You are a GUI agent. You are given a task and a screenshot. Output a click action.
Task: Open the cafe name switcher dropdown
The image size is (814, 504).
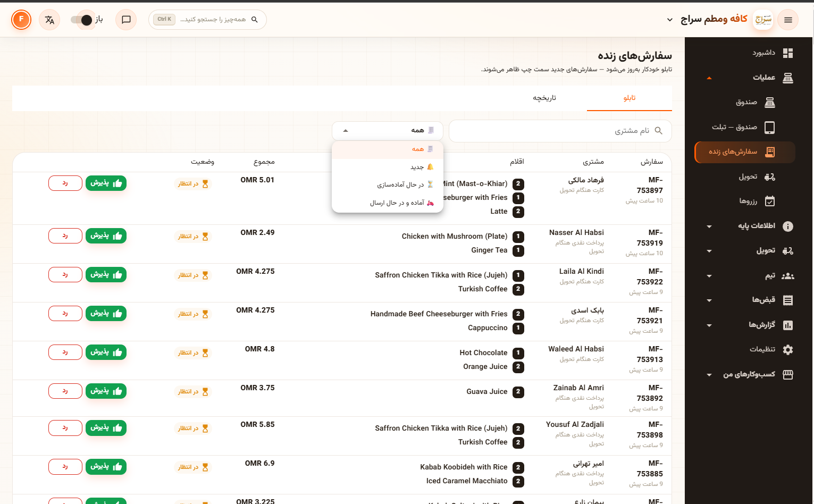(708, 20)
